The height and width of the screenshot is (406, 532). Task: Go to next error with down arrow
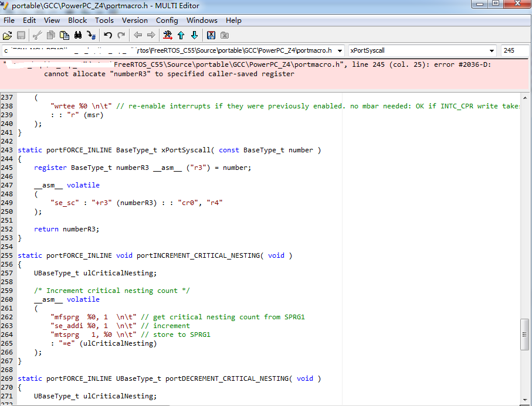[x=194, y=35]
